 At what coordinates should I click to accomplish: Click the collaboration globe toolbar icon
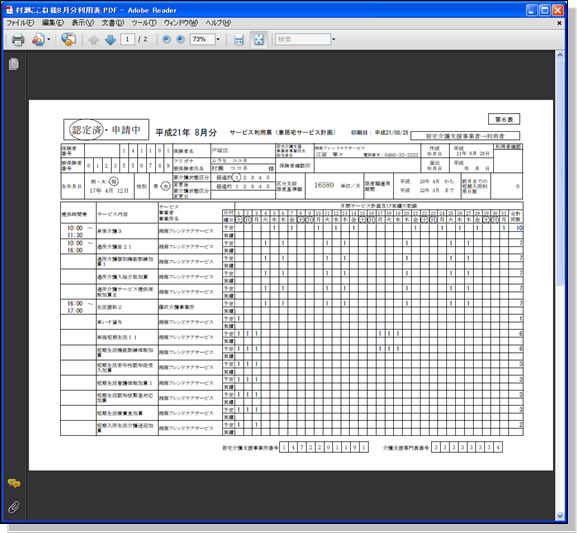pos(68,39)
